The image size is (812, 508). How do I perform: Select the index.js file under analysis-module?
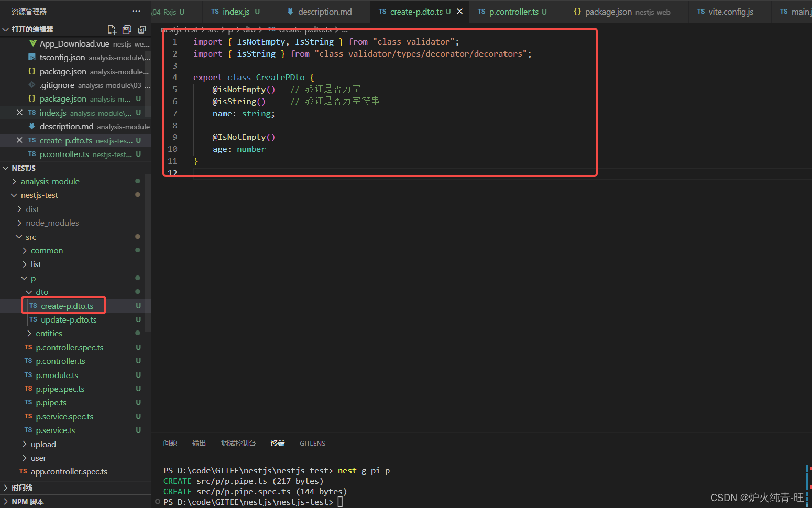pos(53,112)
